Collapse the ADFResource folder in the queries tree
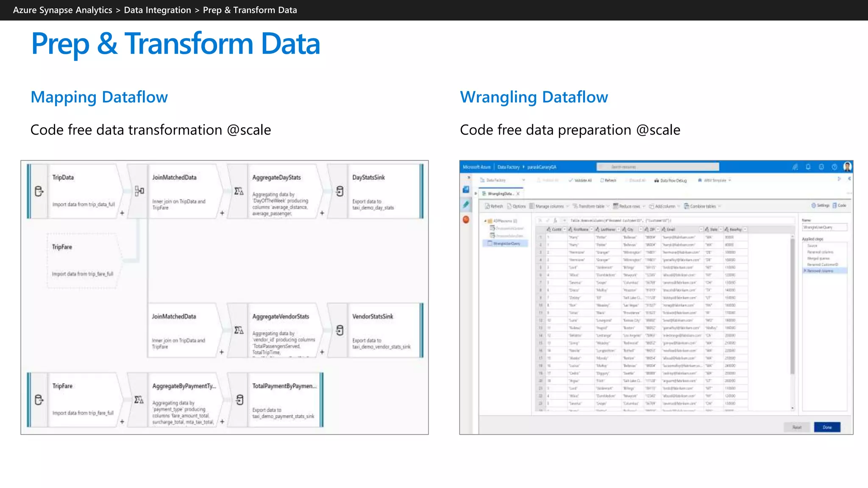The width and height of the screenshot is (868, 488). coord(485,221)
